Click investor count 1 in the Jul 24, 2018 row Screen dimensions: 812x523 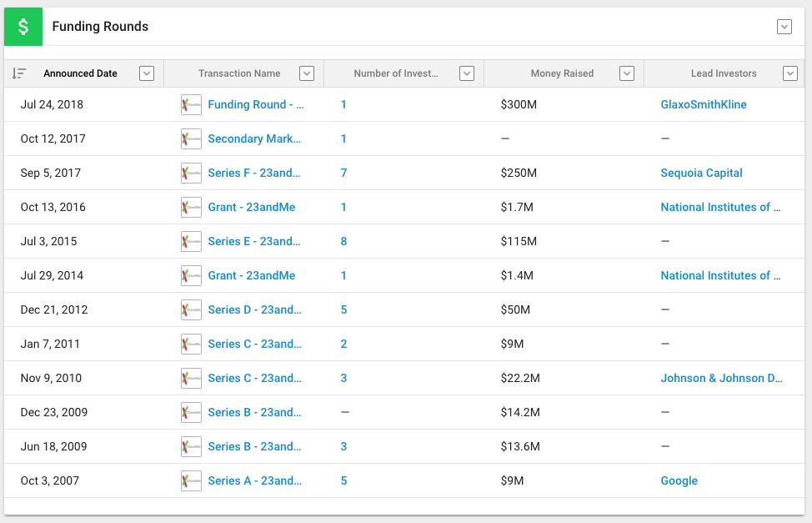343,105
